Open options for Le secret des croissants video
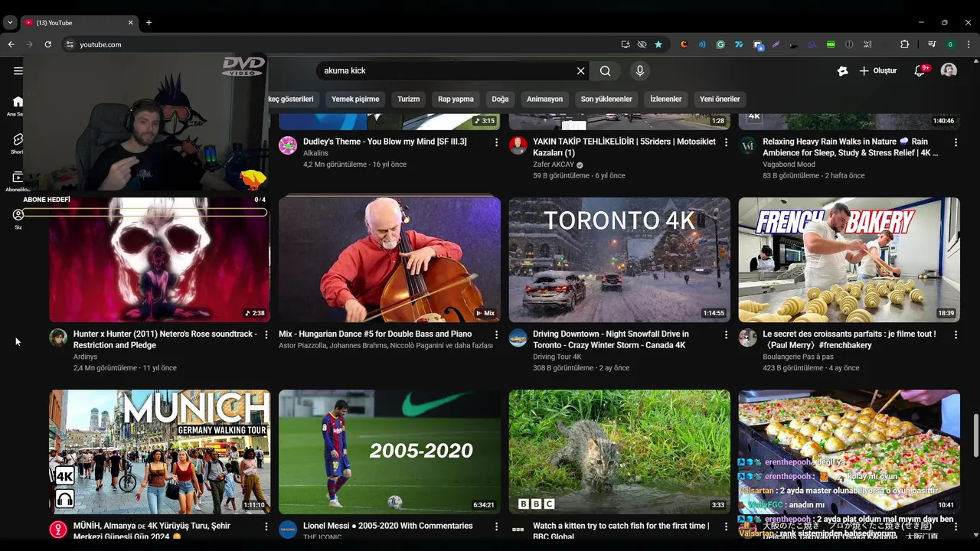Viewport: 980px width, 551px height. point(955,334)
